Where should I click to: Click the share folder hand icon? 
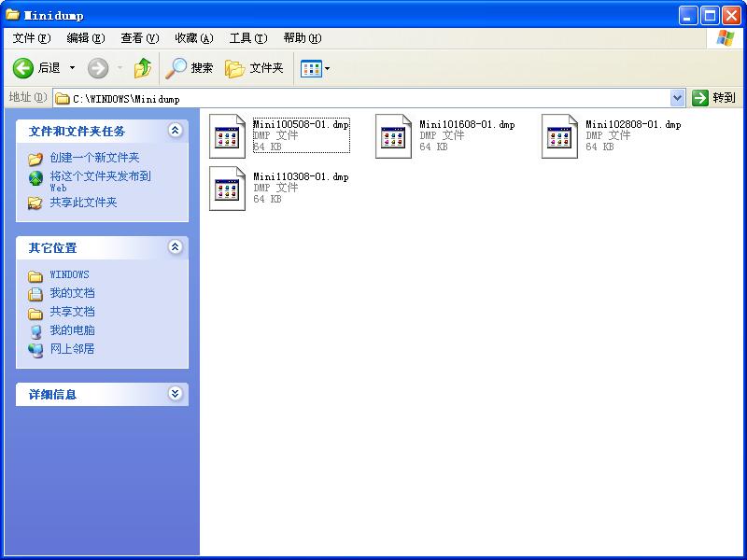coord(35,203)
